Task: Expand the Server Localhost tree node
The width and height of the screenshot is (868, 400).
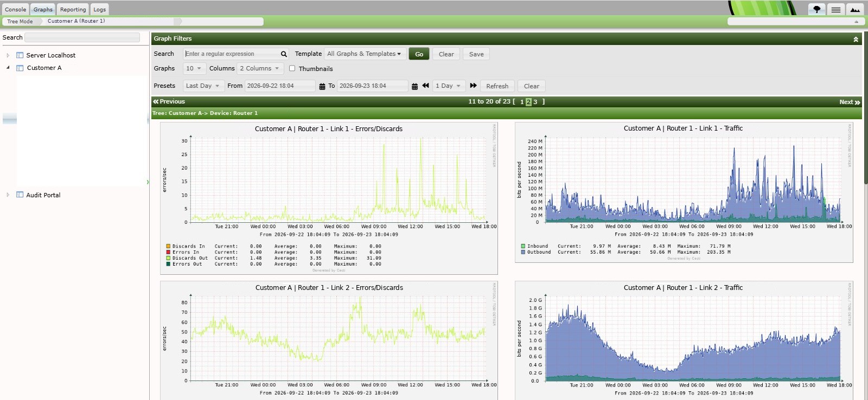Action: (8, 55)
